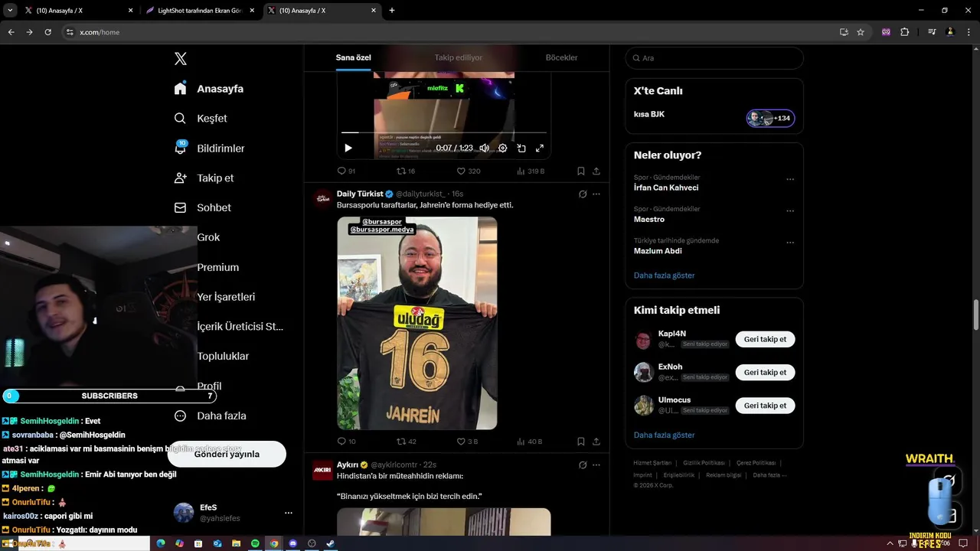The image size is (980, 551).
Task: Open options for Maestro trend
Action: pyautogui.click(x=790, y=211)
